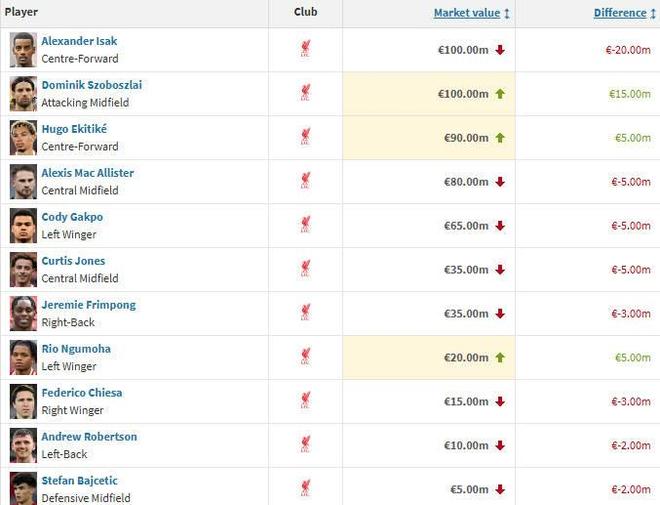Click the club crest beside Cody Gakpo
Viewport: 660px width, 505px height.
coord(305,225)
